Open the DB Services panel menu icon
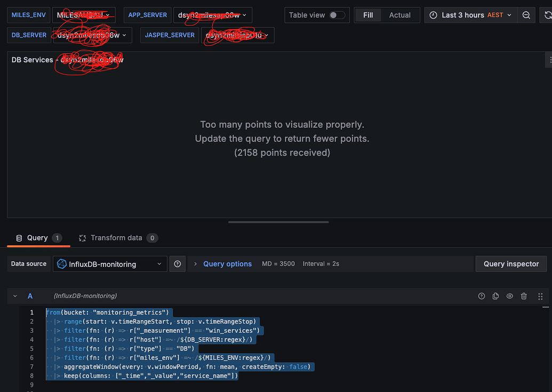This screenshot has width=552, height=392. pos(550,60)
